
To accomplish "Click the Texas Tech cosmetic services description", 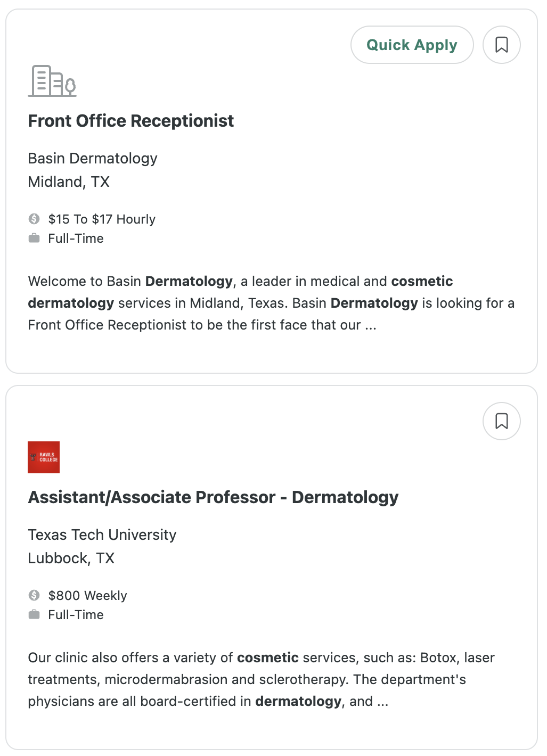I will [262, 679].
